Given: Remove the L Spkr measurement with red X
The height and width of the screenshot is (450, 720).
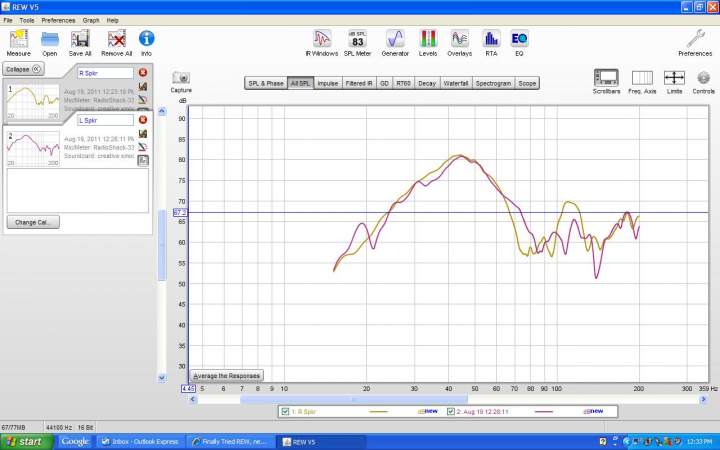Looking at the screenshot, I should [143, 120].
